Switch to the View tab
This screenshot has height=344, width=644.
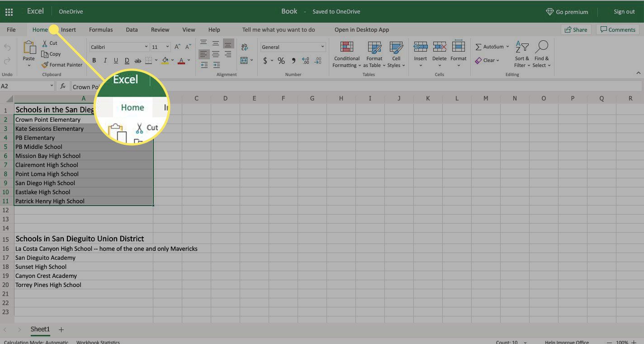(x=189, y=30)
